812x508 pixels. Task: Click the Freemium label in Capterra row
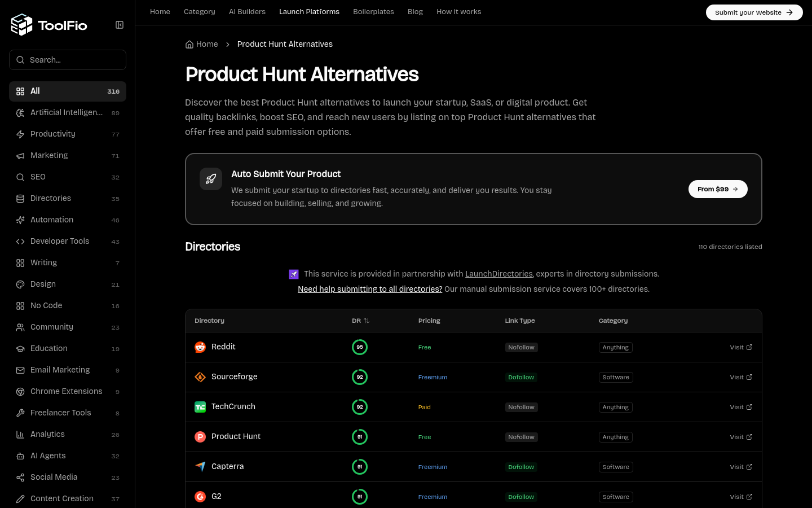click(433, 467)
